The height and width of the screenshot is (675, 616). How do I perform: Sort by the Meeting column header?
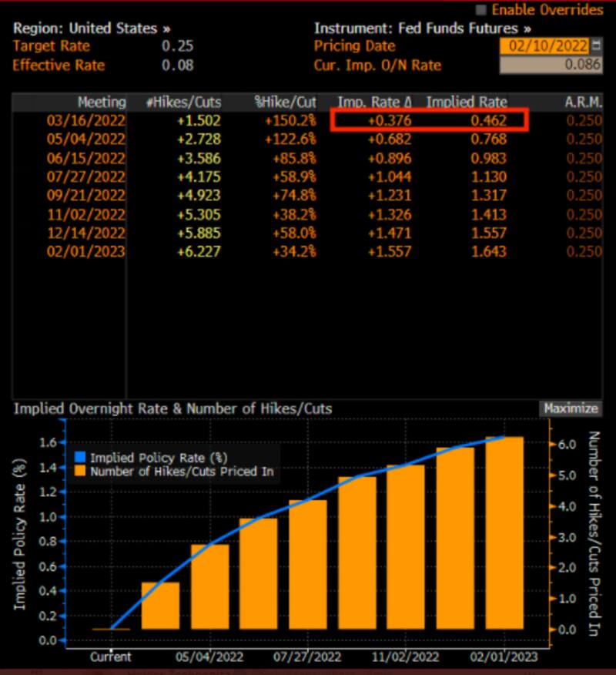point(101,102)
